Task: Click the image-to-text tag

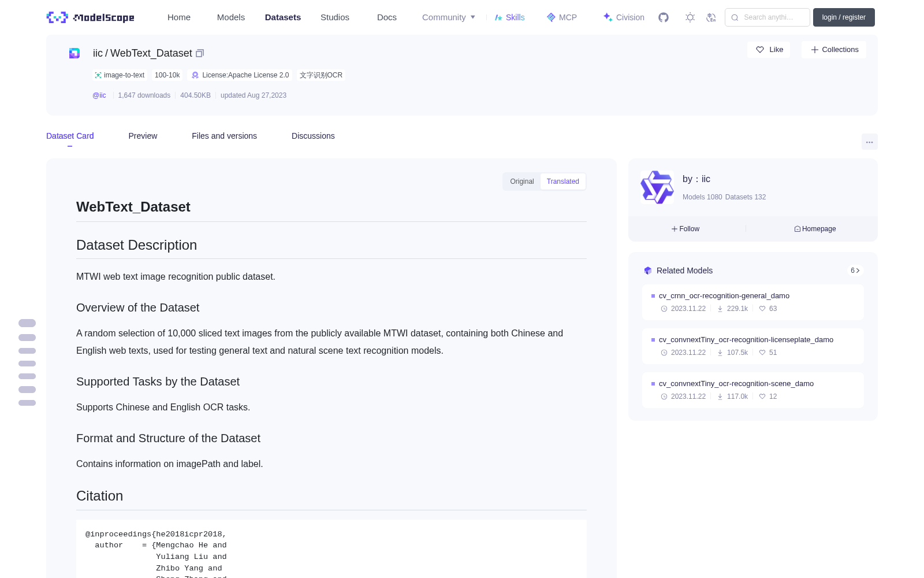Action: click(120, 75)
